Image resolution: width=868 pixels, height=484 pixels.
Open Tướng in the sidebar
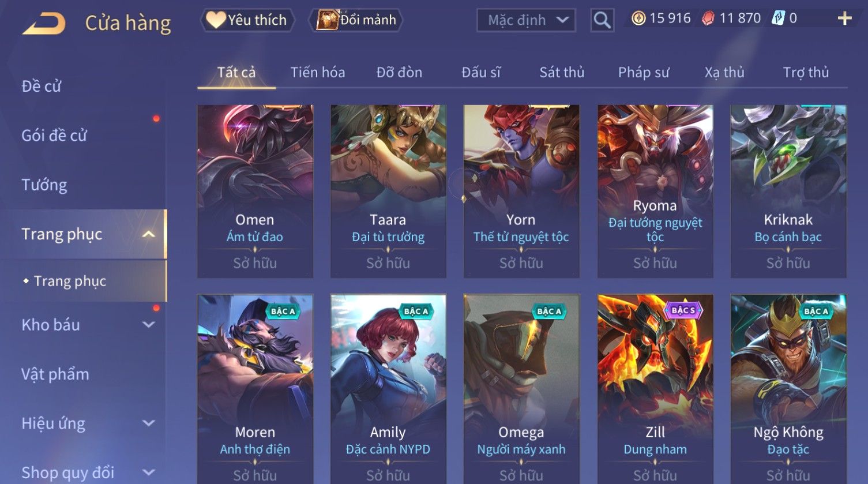point(44,185)
